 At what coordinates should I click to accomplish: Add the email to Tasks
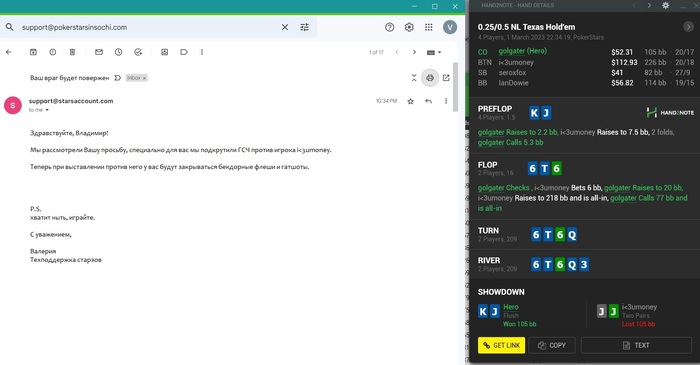tap(138, 52)
